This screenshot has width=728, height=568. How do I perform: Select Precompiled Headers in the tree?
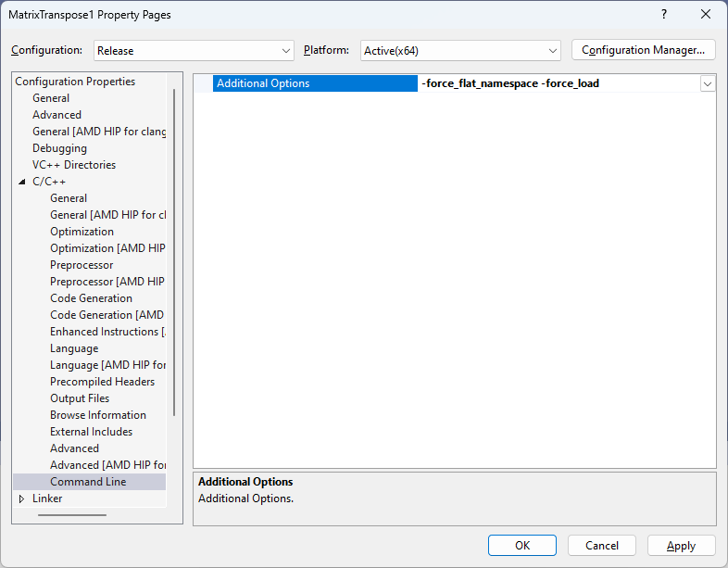[x=102, y=382]
